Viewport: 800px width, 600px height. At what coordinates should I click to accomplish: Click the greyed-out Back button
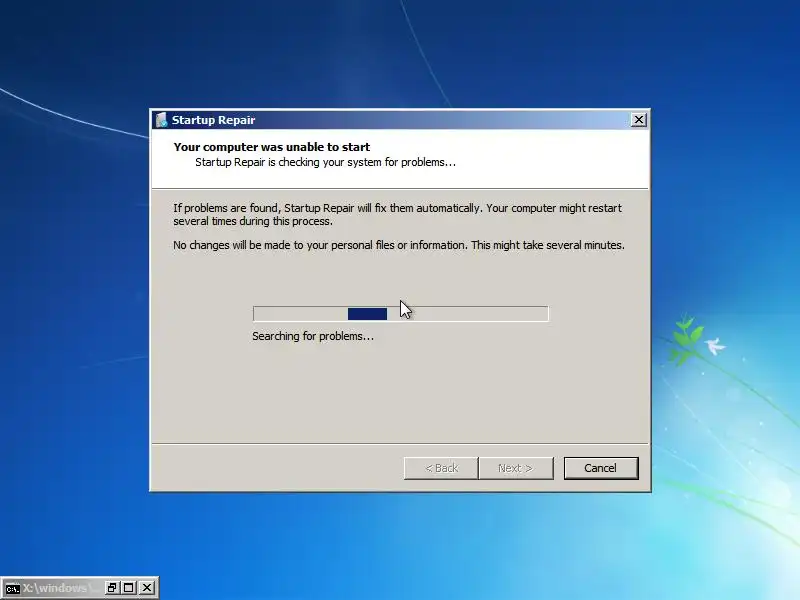point(441,468)
